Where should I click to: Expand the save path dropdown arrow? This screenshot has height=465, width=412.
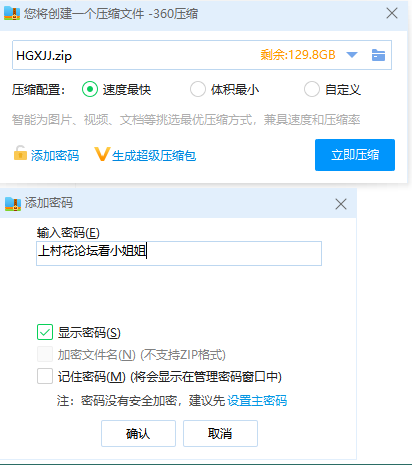pos(352,55)
